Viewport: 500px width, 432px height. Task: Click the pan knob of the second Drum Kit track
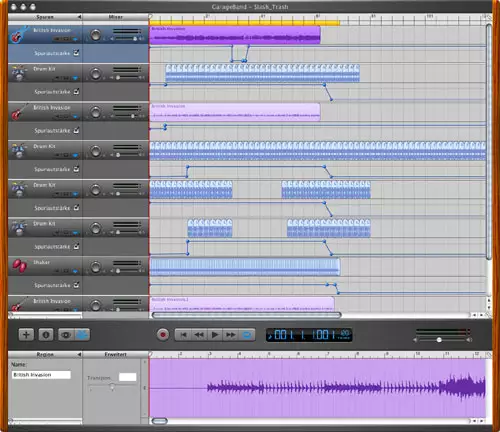point(96,151)
